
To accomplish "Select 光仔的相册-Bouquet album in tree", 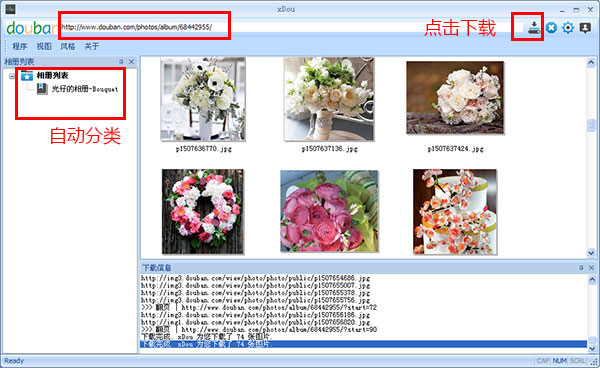I will [x=85, y=90].
